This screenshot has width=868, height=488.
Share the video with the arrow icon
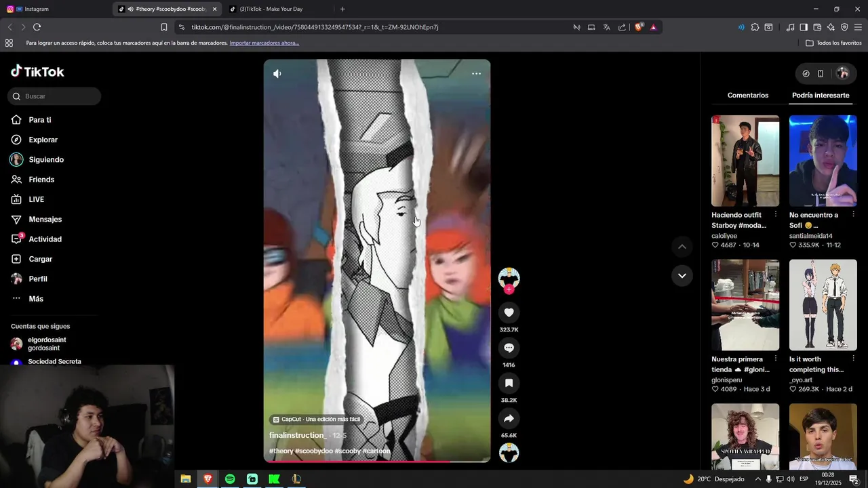(x=509, y=418)
